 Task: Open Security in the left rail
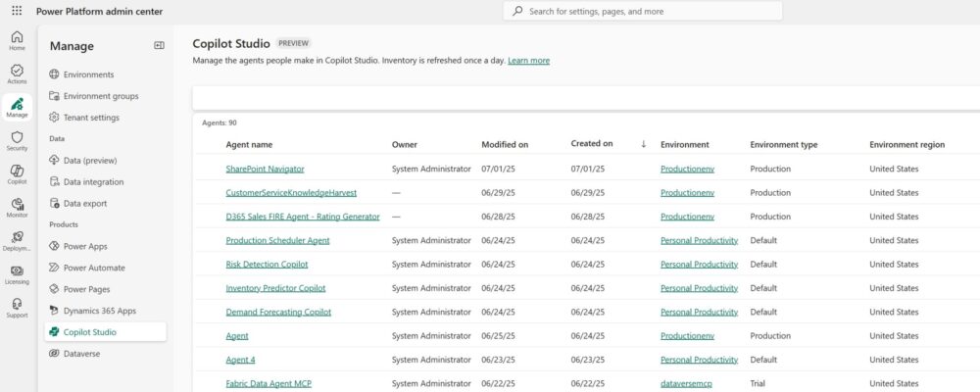click(x=17, y=141)
